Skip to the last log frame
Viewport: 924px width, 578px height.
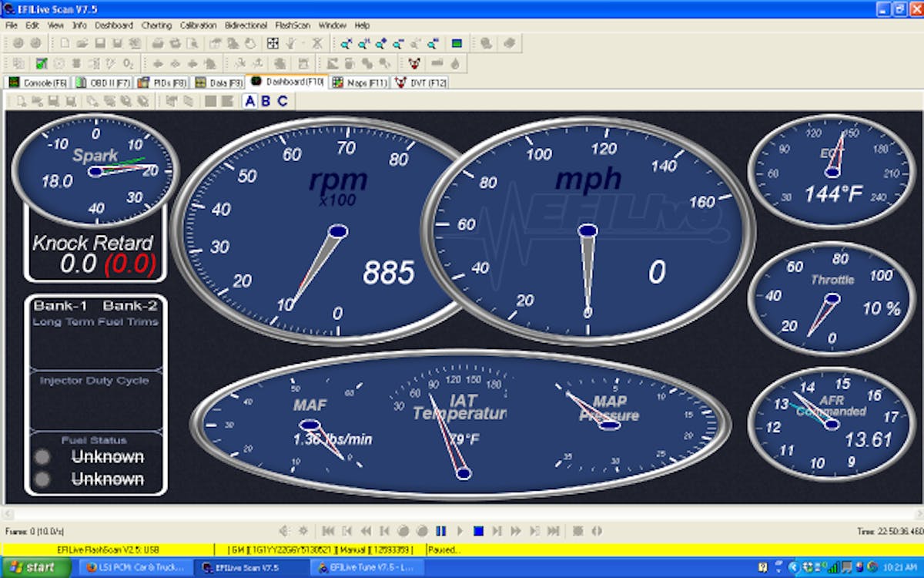tap(551, 530)
